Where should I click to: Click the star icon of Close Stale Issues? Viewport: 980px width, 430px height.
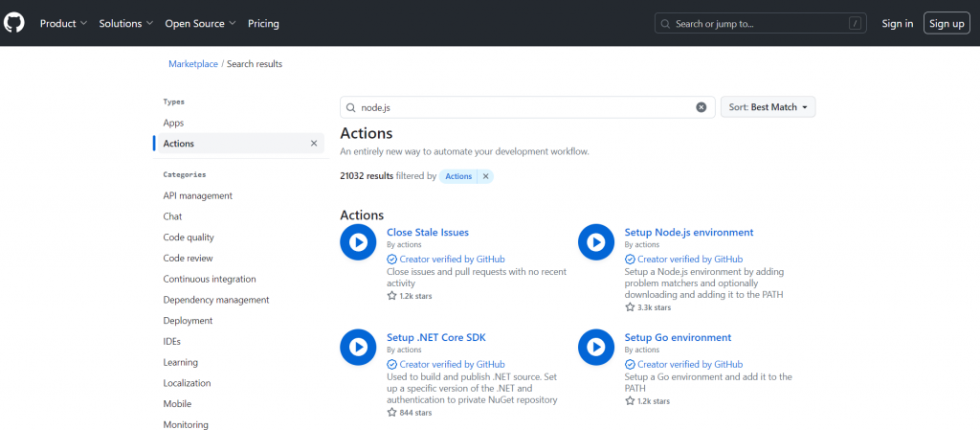point(391,296)
